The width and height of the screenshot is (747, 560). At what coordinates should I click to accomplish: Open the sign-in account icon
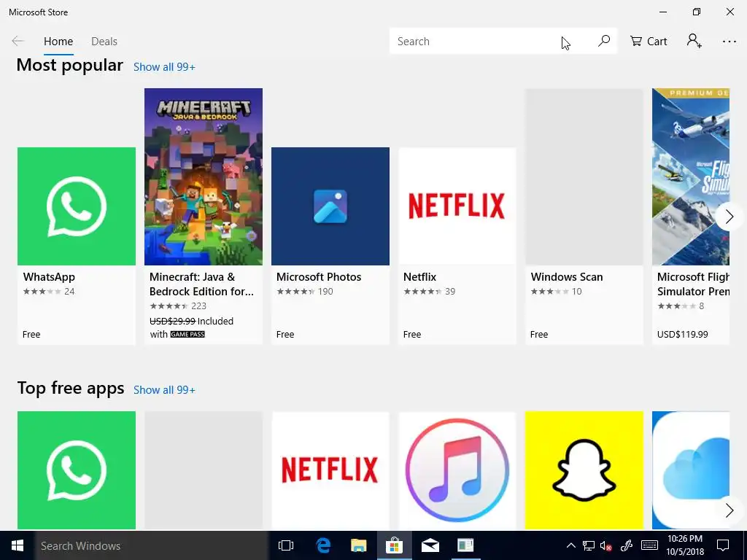[694, 41]
